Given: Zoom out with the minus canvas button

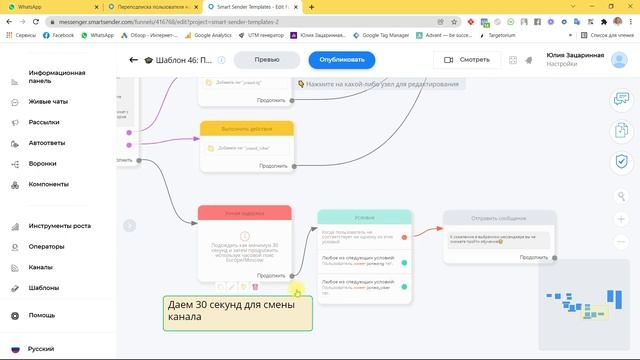Looking at the screenshot, I should [621, 242].
